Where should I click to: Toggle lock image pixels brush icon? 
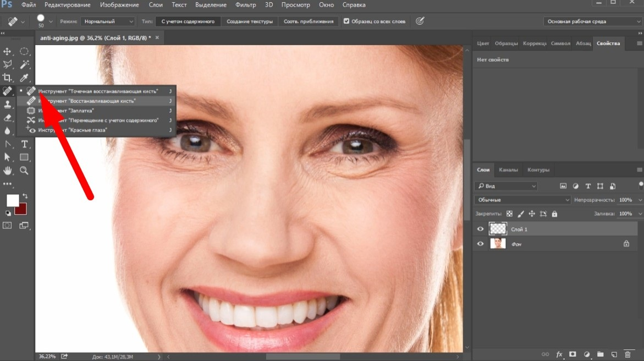tap(521, 214)
